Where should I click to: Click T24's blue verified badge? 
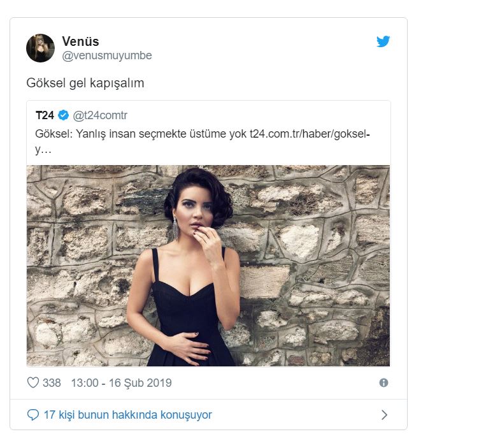64,115
